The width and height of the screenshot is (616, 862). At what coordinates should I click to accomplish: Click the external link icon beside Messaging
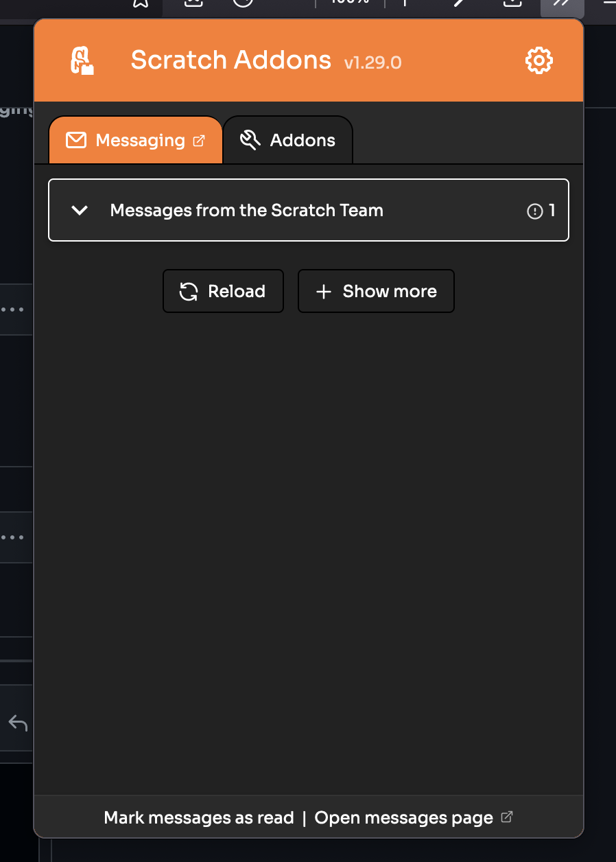(199, 141)
